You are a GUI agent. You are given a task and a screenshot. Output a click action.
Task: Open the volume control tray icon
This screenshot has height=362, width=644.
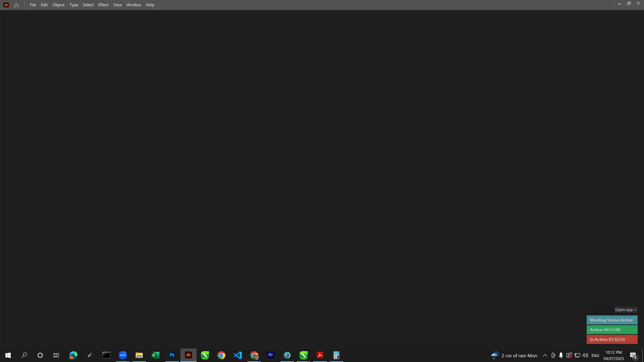pos(585,355)
